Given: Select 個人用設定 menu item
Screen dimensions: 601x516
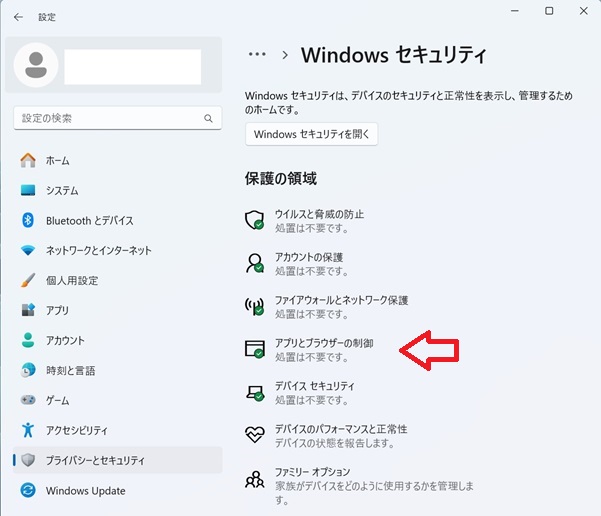Looking at the screenshot, I should click(x=117, y=280).
